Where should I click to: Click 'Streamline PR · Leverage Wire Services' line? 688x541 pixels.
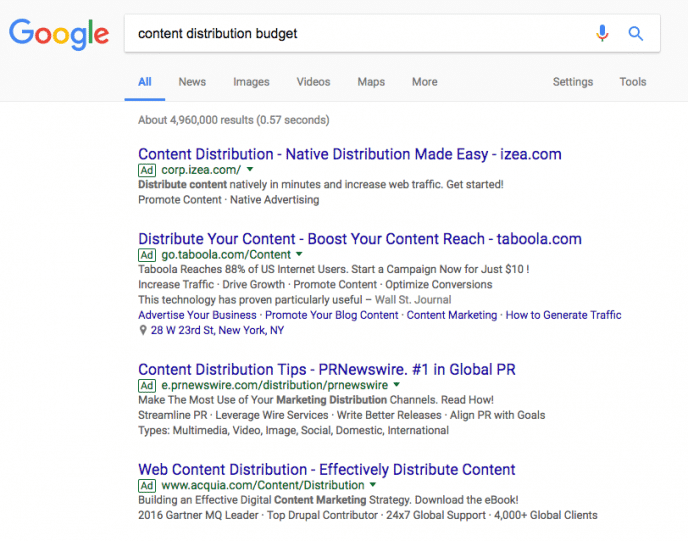(x=341, y=415)
